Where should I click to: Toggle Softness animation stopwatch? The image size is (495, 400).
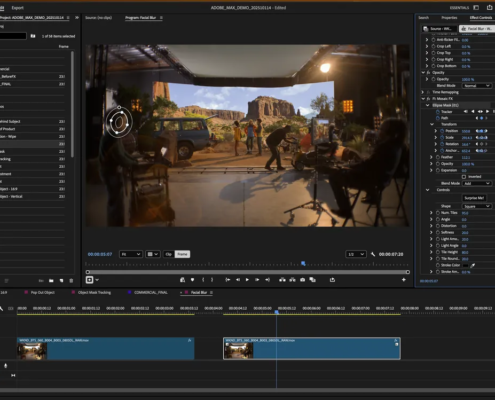(x=438, y=232)
